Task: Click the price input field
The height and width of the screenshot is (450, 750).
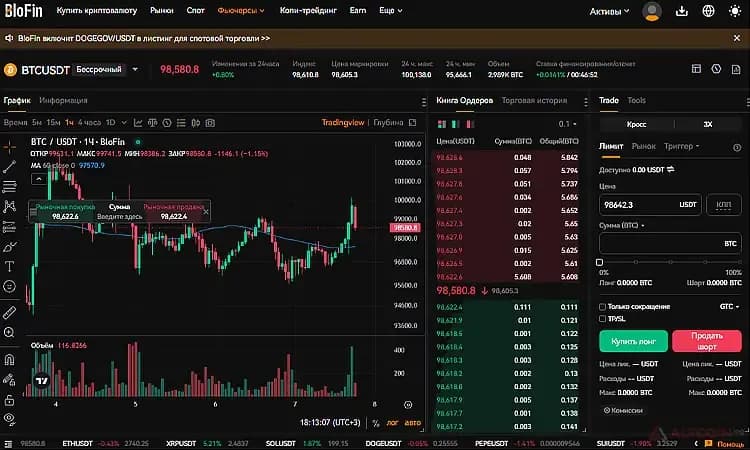Action: pos(650,205)
